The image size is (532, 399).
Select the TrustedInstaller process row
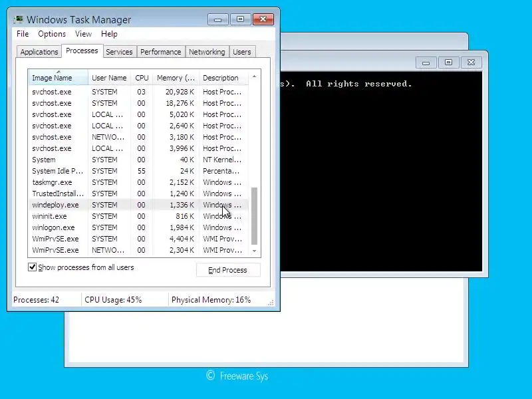point(138,194)
